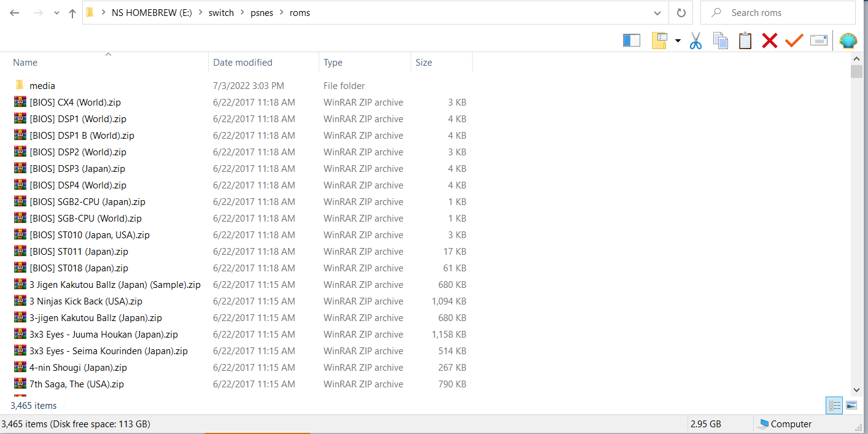
Task: Click the Copy documents icon
Action: 721,41
